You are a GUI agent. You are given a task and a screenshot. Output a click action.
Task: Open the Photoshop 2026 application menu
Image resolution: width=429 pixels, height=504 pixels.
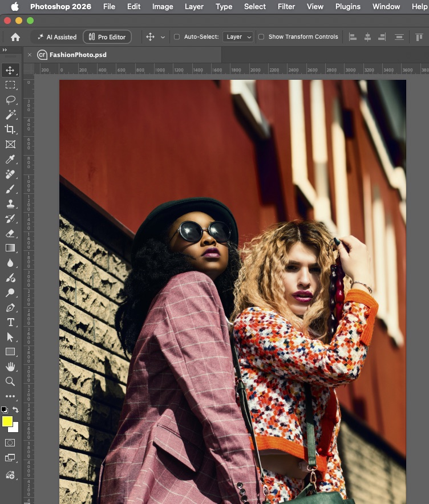click(60, 6)
